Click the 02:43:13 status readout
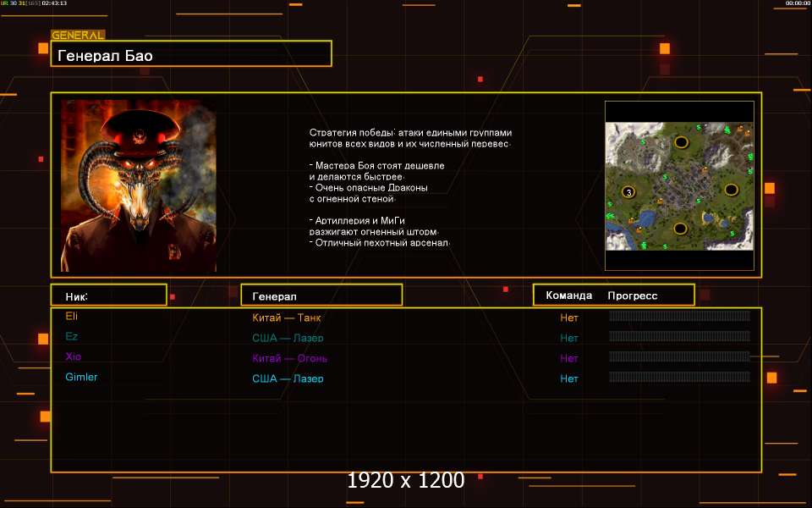 tap(54, 3)
